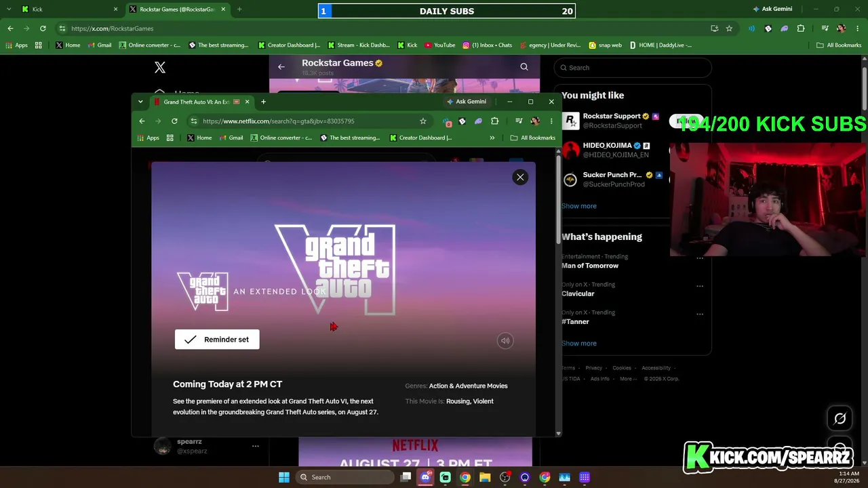The height and width of the screenshot is (488, 868).
Task: Open All Bookmarks folder in the back window
Action: point(839,45)
